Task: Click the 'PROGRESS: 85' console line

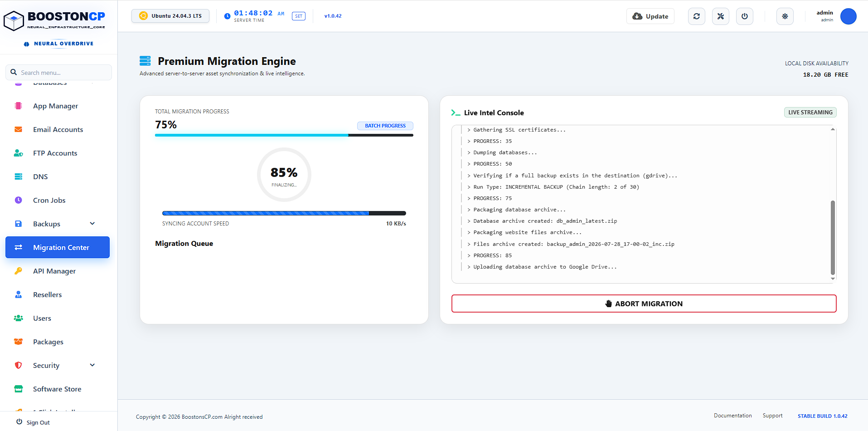Action: [492, 255]
